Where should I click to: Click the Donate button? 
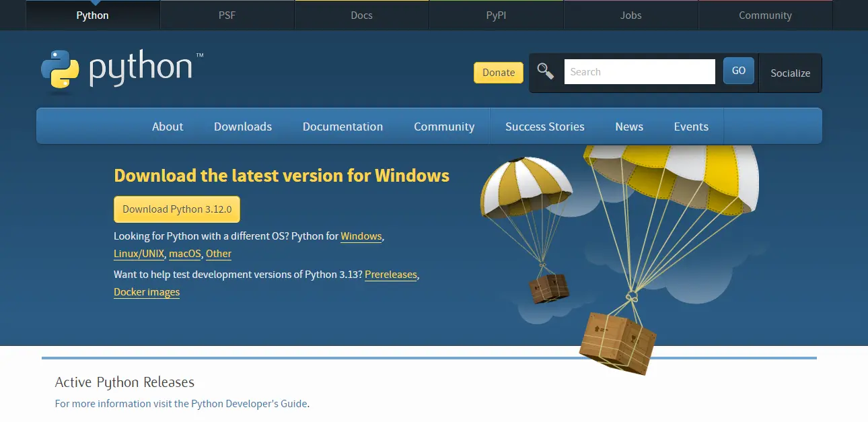point(498,71)
